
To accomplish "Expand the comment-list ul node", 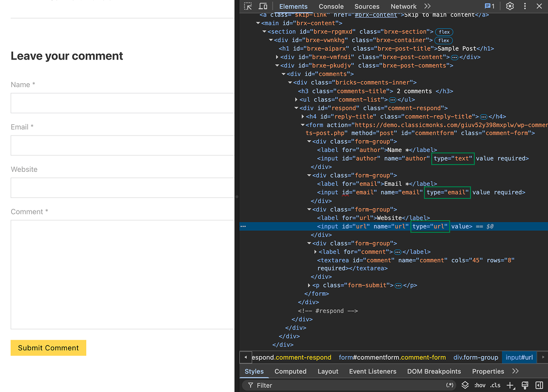I will pos(297,100).
